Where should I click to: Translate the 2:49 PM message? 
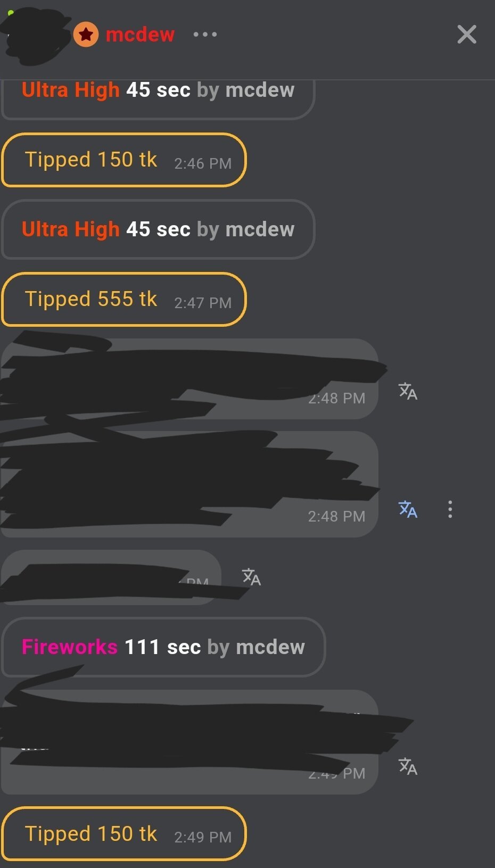408,766
